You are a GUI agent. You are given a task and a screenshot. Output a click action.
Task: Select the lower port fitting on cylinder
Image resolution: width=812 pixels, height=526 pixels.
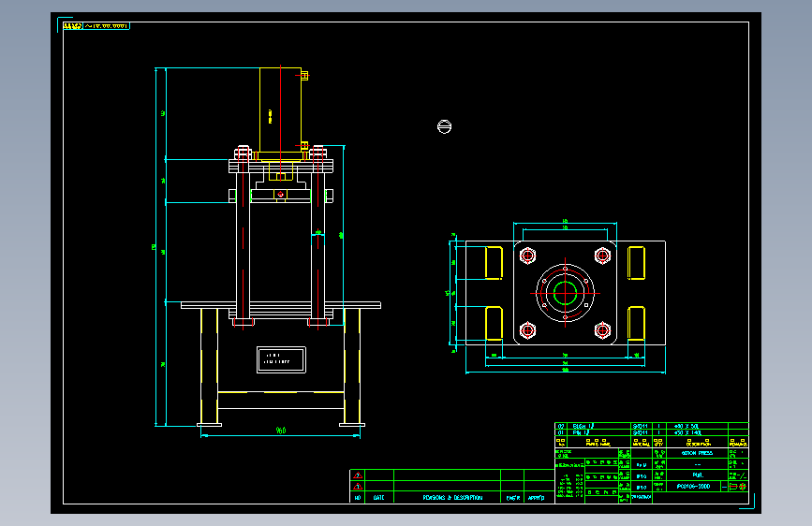[x=304, y=145]
